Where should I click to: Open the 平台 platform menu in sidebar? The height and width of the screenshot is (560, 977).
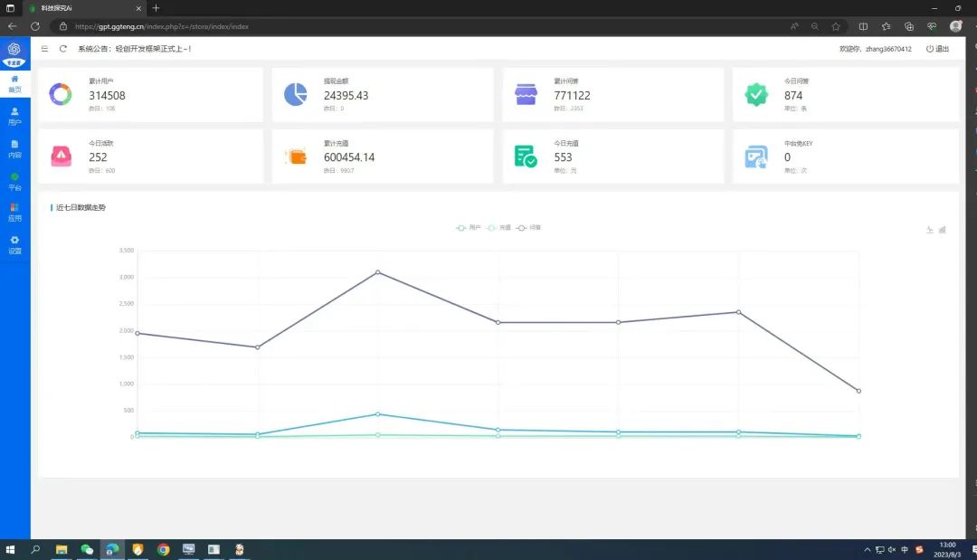click(15, 181)
